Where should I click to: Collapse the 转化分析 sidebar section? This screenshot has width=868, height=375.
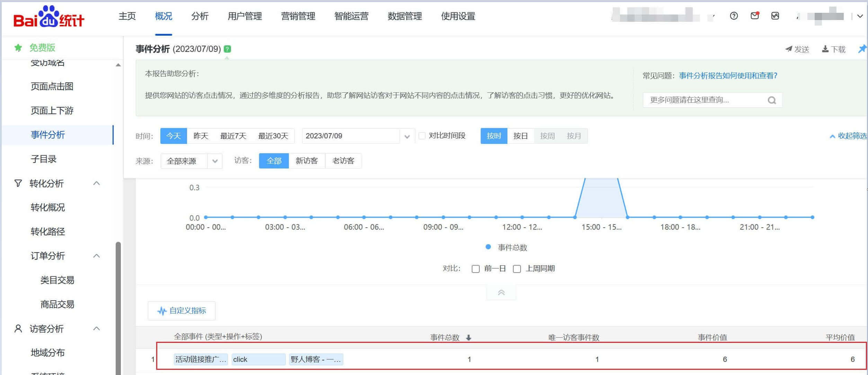click(x=97, y=183)
